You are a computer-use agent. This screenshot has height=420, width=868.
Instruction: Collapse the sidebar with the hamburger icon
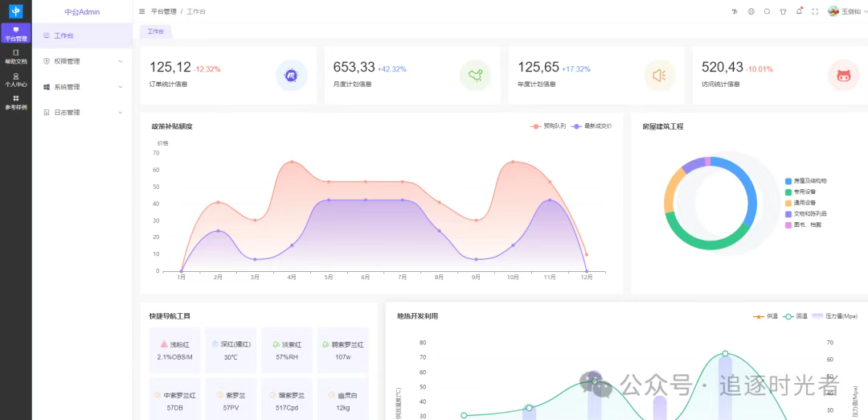(141, 11)
